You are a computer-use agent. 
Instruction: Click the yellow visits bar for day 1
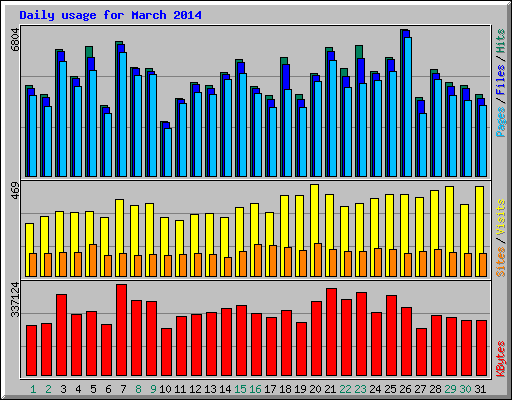tap(29, 250)
